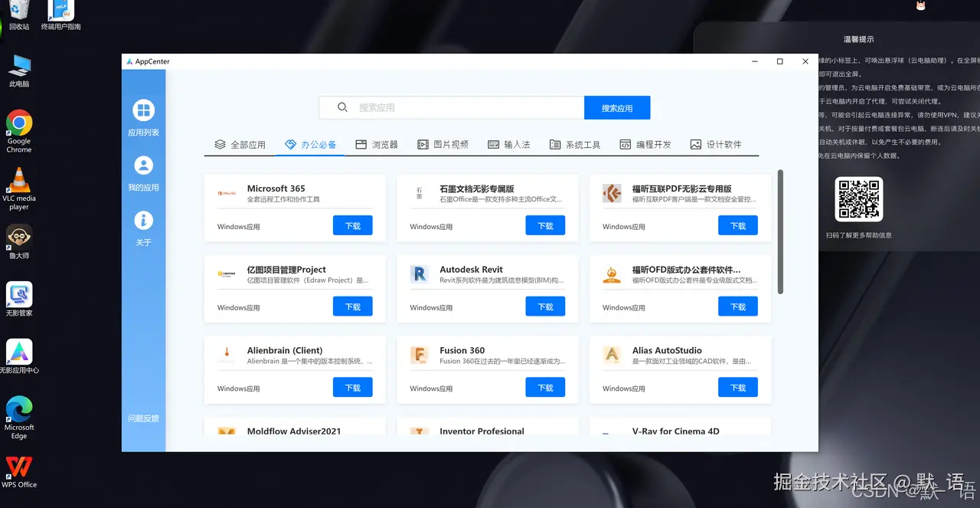Click the 福昕互联PDF app logo
The image size is (980, 508).
click(x=612, y=194)
